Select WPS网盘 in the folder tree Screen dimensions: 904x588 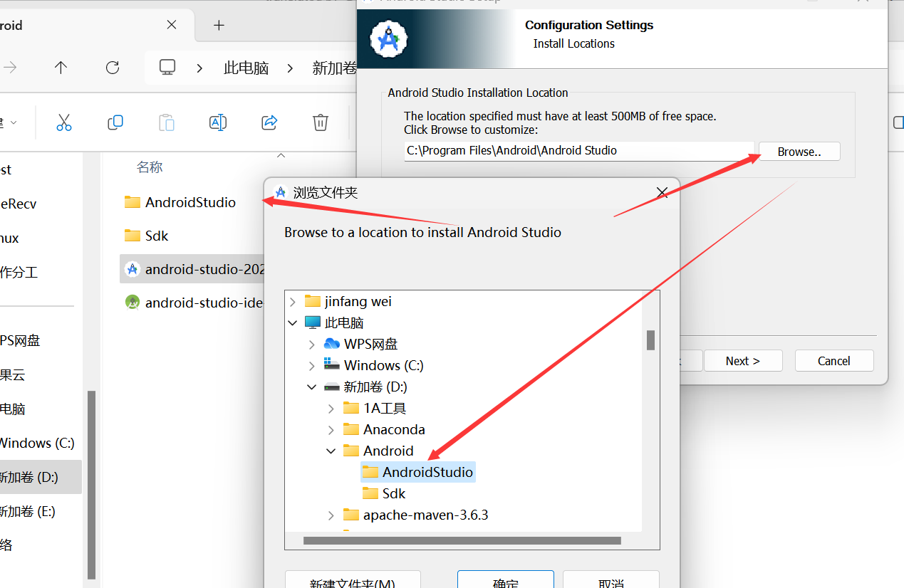pos(361,344)
